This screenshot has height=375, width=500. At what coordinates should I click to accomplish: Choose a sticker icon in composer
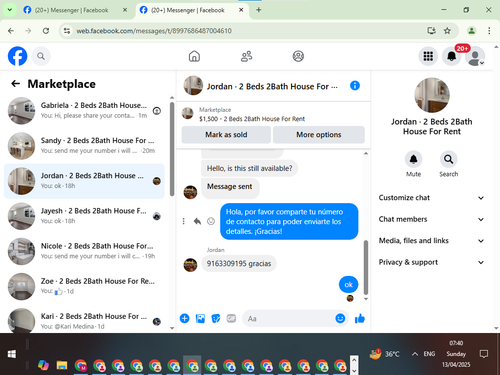pos(216,318)
